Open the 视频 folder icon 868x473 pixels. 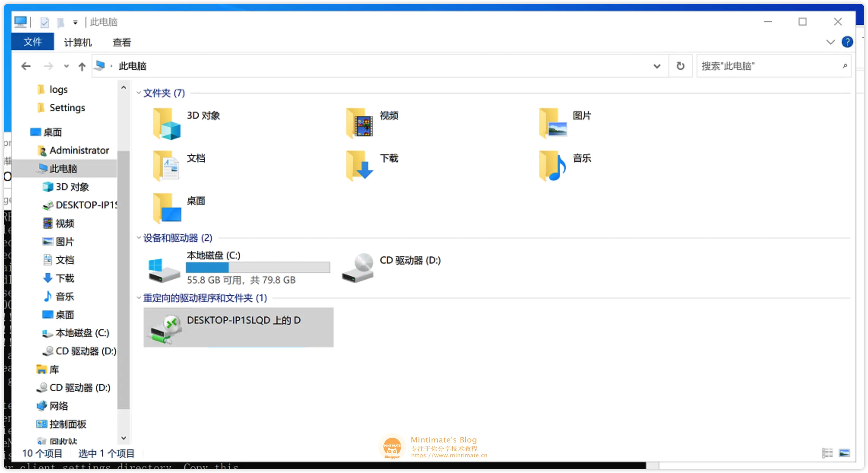click(360, 123)
